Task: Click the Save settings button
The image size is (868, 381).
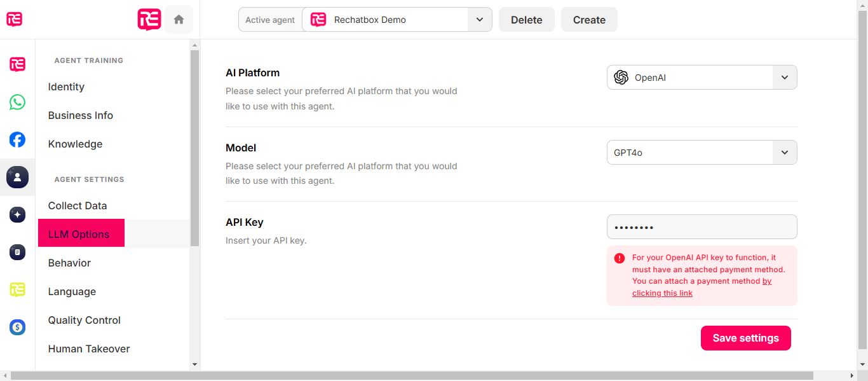Action: click(746, 338)
